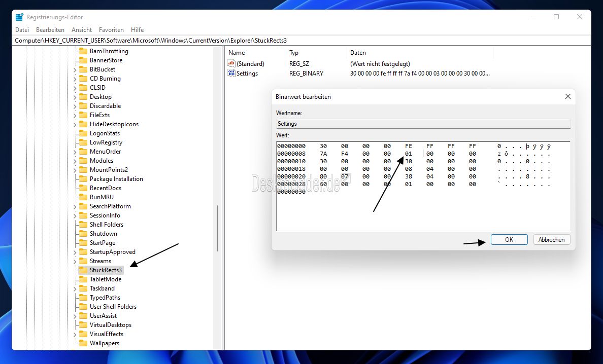Expand the Taskband key
The width and height of the screenshot is (603, 364).
click(75, 289)
